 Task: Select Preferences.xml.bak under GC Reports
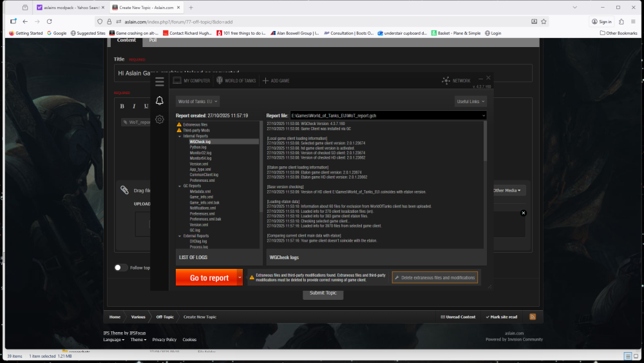click(205, 219)
